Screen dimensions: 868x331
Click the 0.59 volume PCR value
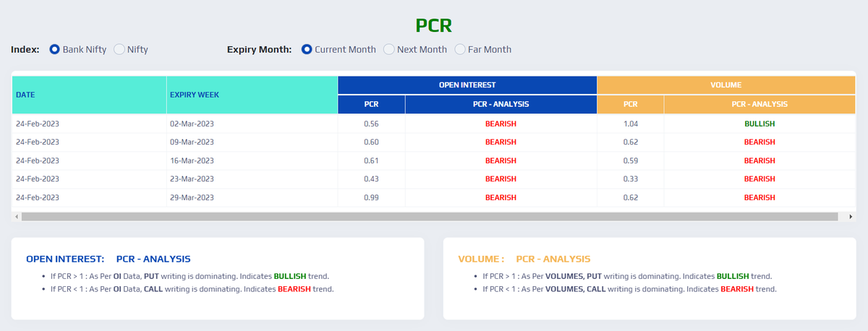[x=630, y=160]
